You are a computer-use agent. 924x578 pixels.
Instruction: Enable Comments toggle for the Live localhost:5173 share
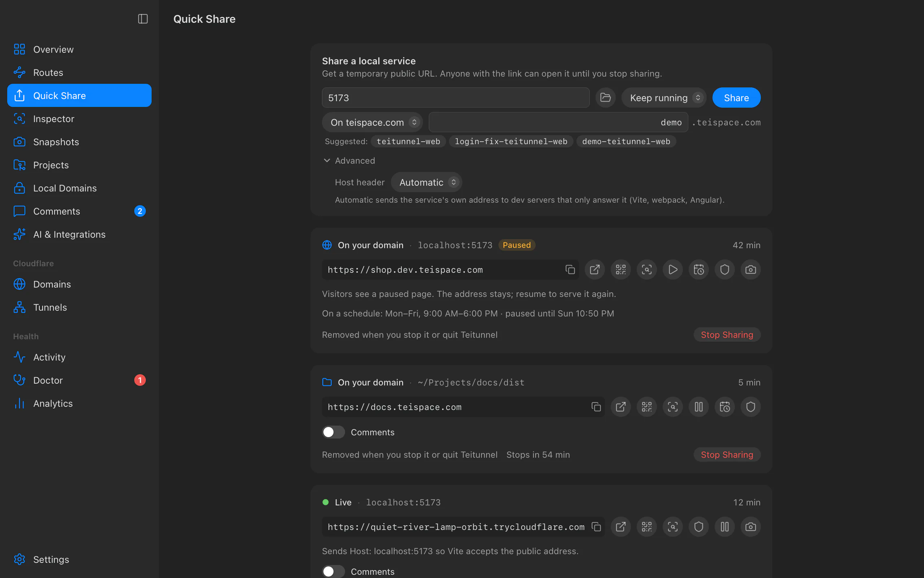pyautogui.click(x=334, y=571)
